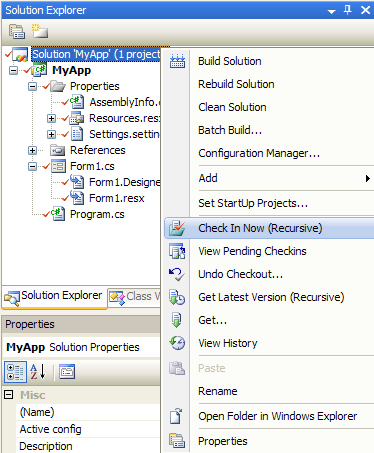374x453 pixels.
Task: Open Solution Explorer window position dropdown
Action: tap(331, 11)
